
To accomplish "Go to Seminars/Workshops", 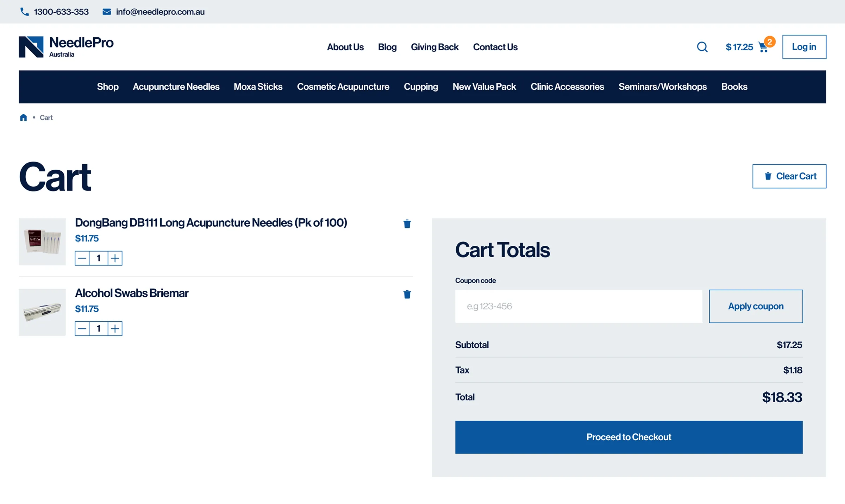I will 663,87.
